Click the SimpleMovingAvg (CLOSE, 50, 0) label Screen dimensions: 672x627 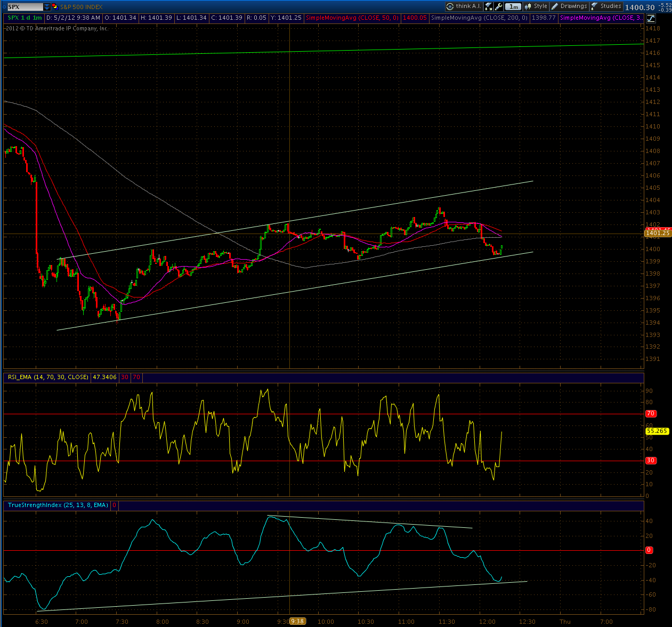tap(352, 18)
